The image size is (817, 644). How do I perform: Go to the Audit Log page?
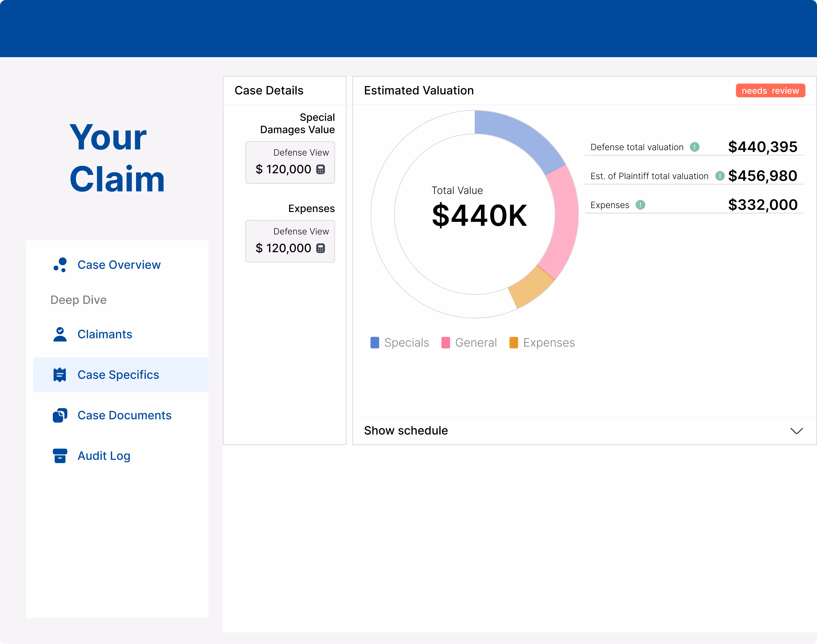(104, 455)
